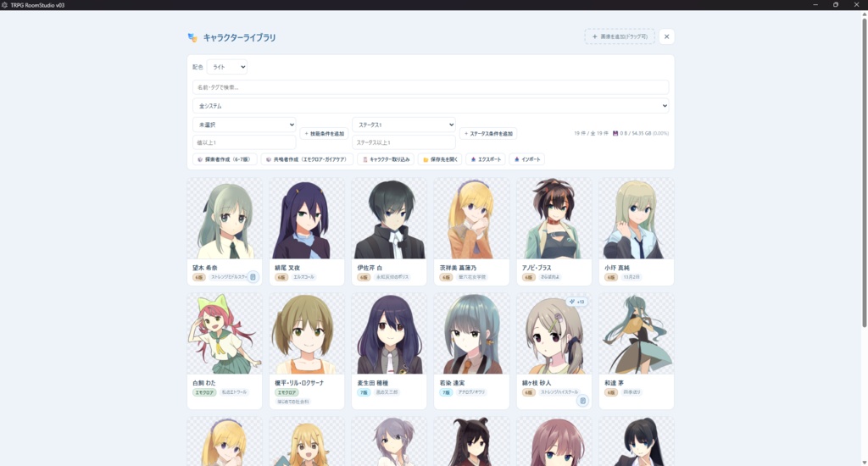The width and height of the screenshot is (868, 466).
Task: Click the name text アノビ・ブラス
Action: click(537, 268)
